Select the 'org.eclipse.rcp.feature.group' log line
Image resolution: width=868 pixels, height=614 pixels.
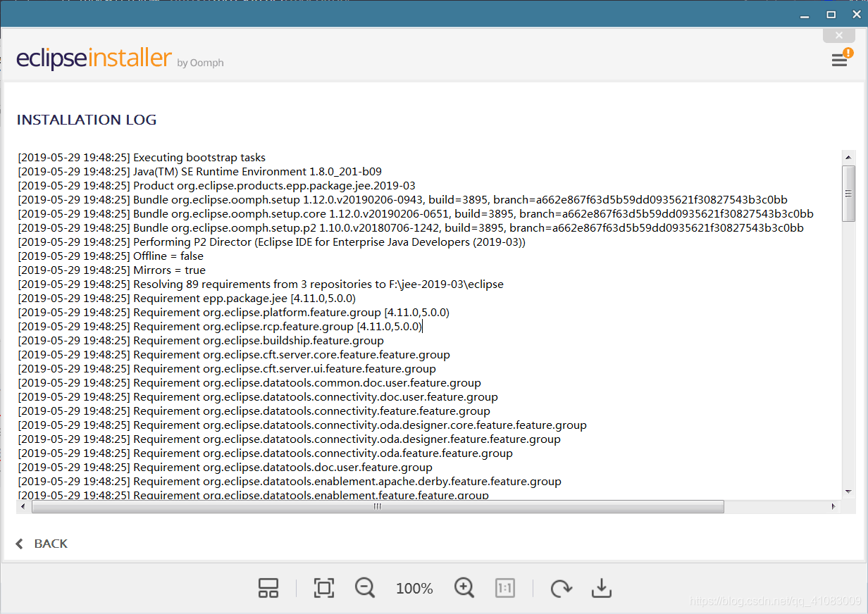[x=221, y=327]
